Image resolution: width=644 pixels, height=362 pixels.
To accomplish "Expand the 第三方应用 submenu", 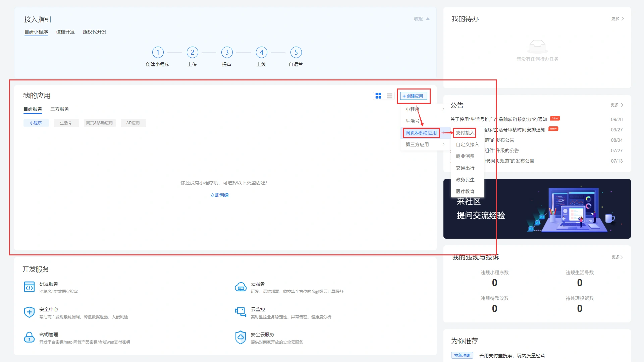I will pyautogui.click(x=417, y=144).
